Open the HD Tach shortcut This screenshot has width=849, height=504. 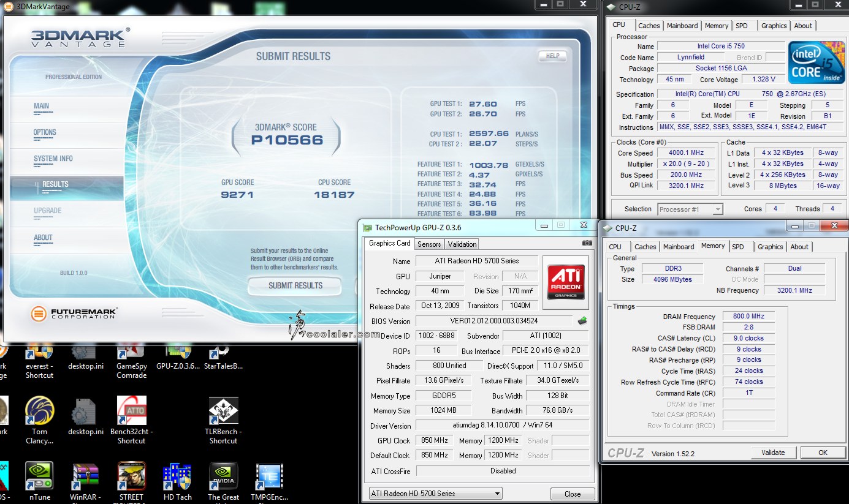pyautogui.click(x=177, y=483)
